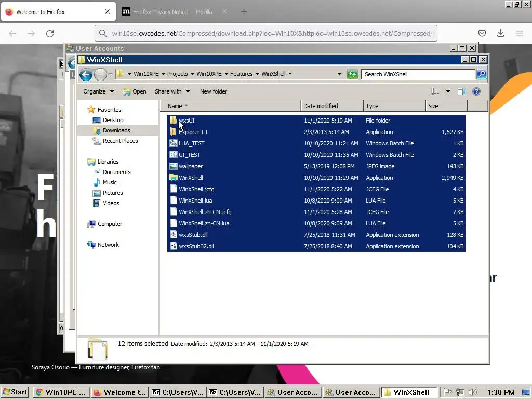Image resolution: width=532 pixels, height=399 pixels.
Task: Expand the Features breadcrumb dropdown arrow
Action: click(257, 74)
